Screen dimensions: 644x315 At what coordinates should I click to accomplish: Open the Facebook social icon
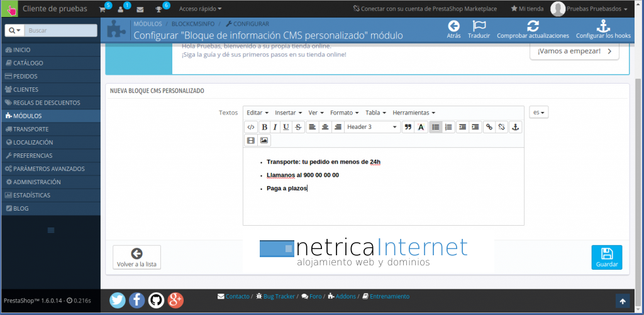click(x=136, y=300)
